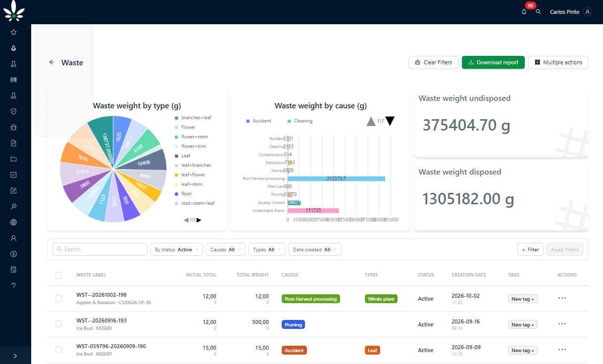Select the checkbox for WST-059796-20260909-190
This screenshot has width=603, height=364.
58,350
